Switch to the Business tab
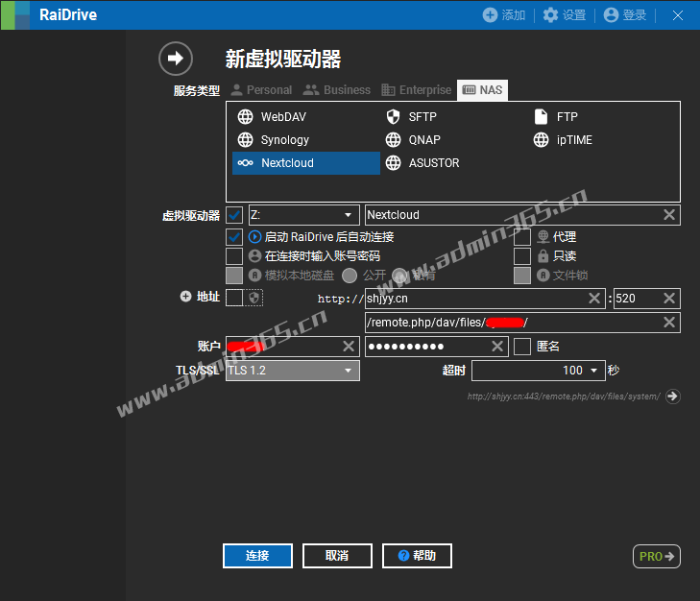The height and width of the screenshot is (601, 700). 336,90
